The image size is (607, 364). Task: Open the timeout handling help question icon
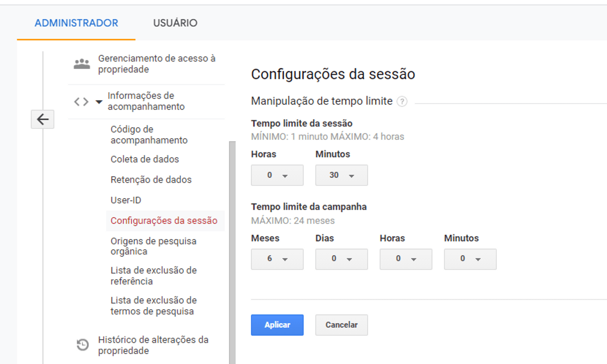coord(402,101)
